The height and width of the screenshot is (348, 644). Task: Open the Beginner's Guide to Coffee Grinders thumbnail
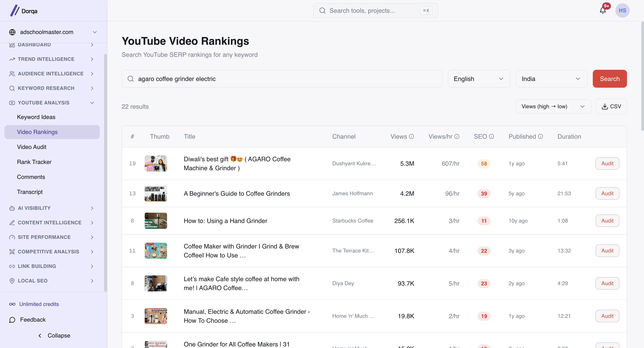(x=156, y=193)
